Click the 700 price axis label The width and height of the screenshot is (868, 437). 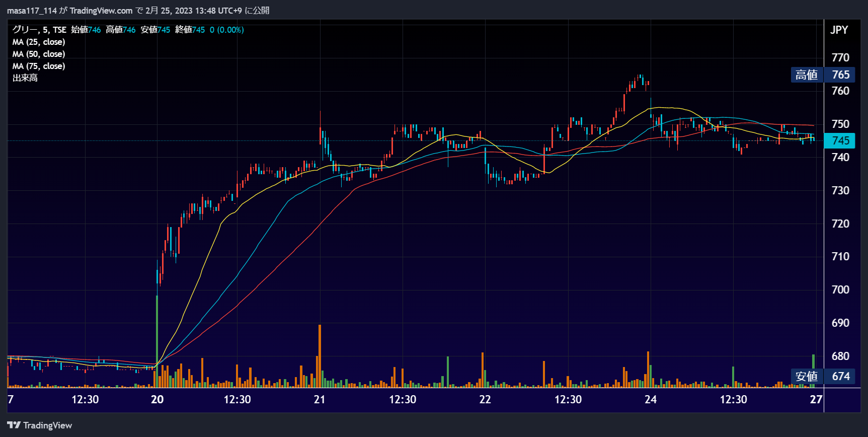coord(840,289)
